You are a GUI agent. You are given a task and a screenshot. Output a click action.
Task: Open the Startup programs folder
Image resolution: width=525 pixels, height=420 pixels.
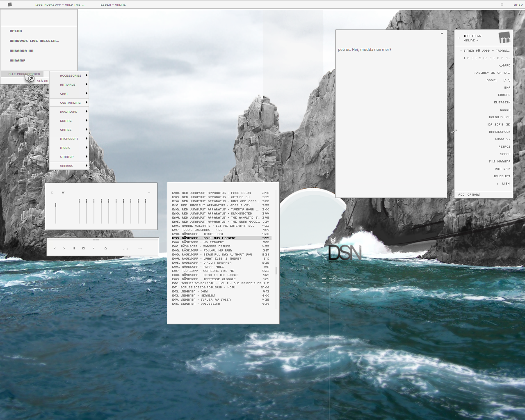pyautogui.click(x=69, y=157)
